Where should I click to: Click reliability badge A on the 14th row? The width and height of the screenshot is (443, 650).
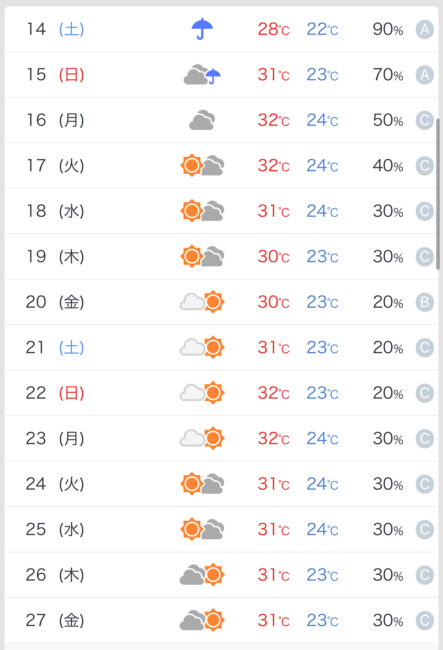tap(425, 29)
